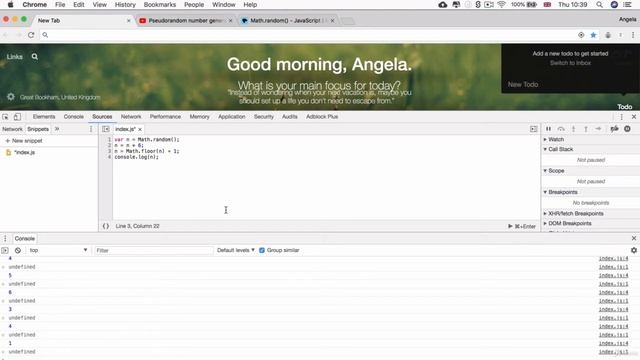
Task: Reload the page in Chrome
Action: point(31,35)
